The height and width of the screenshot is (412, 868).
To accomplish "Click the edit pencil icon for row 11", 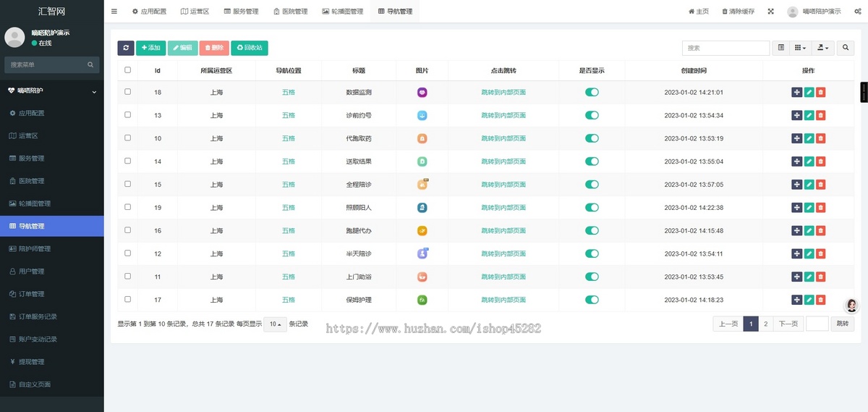I will click(x=809, y=277).
